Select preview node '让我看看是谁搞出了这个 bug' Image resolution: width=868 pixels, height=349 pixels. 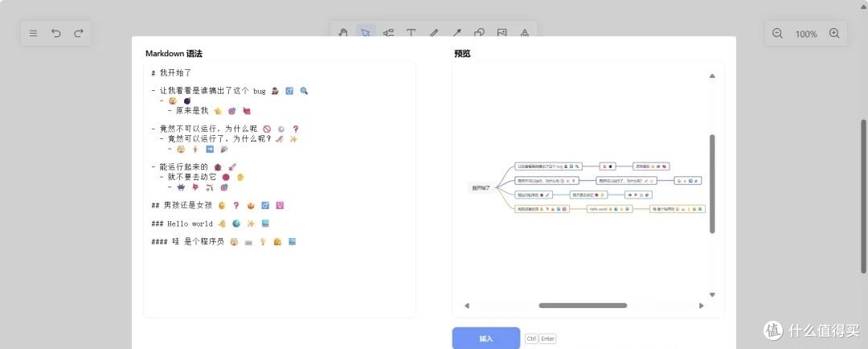pos(548,166)
